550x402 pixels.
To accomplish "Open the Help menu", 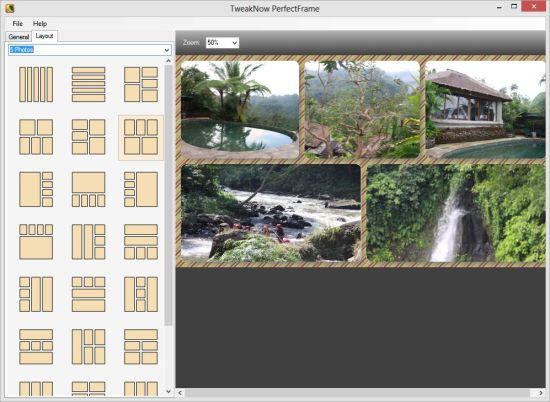I will coord(40,24).
